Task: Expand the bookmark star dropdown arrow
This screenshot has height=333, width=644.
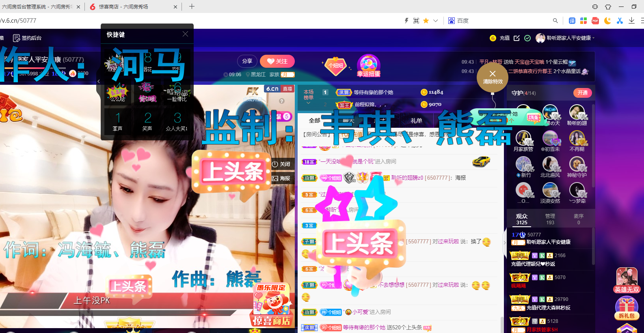Action: coord(436,21)
